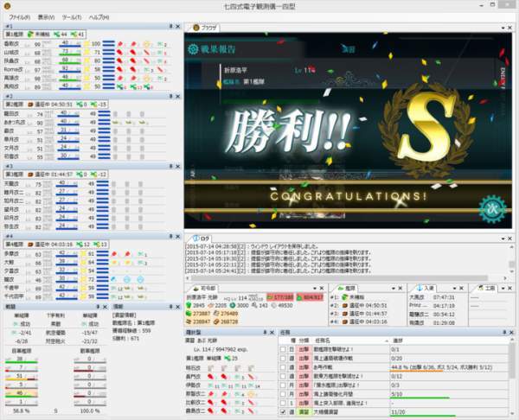Pin the #4 fleet panel
This screenshot has width=519, height=420.
[x=170, y=236]
